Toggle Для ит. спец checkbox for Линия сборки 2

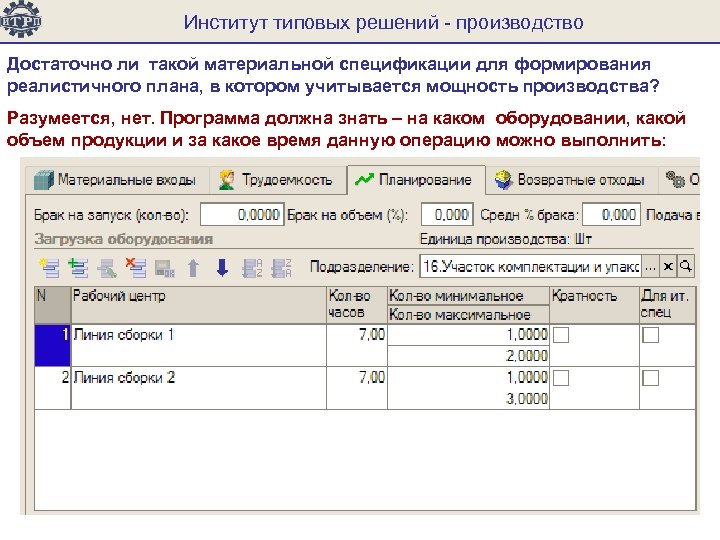(x=651, y=378)
